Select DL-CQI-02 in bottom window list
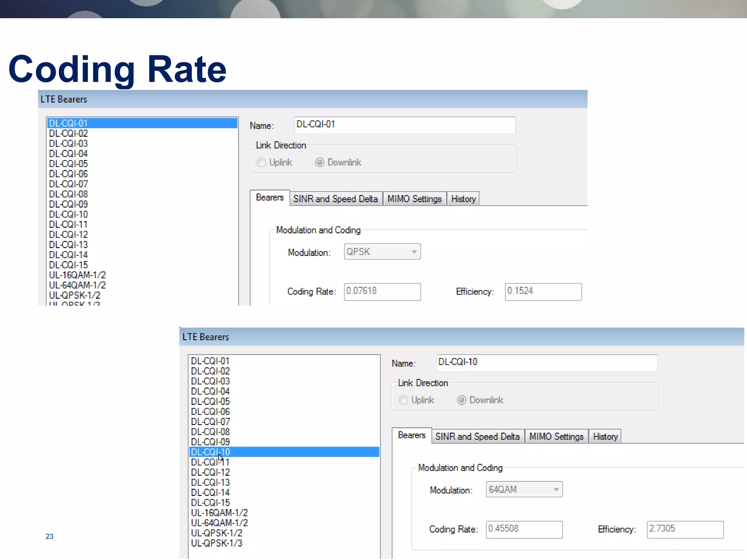This screenshot has height=560, width=747. (x=285, y=371)
